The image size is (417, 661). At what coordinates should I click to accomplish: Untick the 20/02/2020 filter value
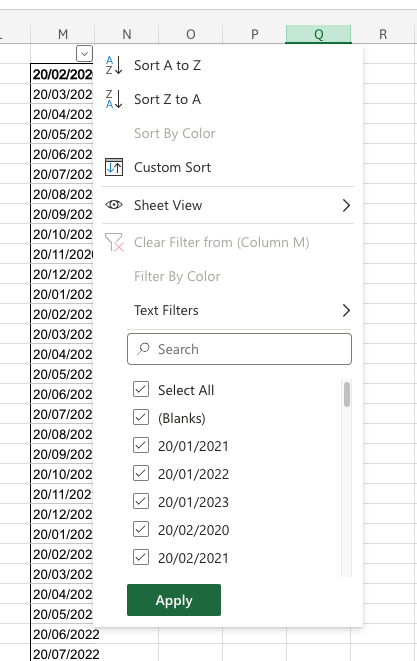[x=141, y=529]
